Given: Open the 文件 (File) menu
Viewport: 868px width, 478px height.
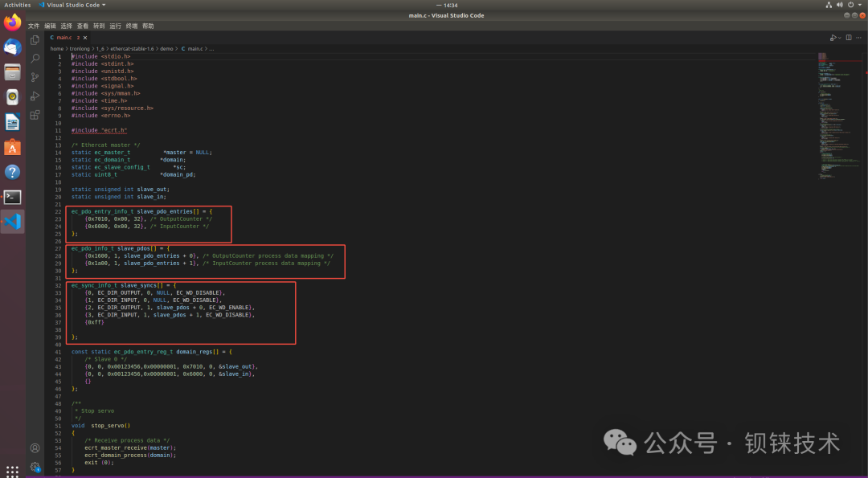Looking at the screenshot, I should pos(34,26).
